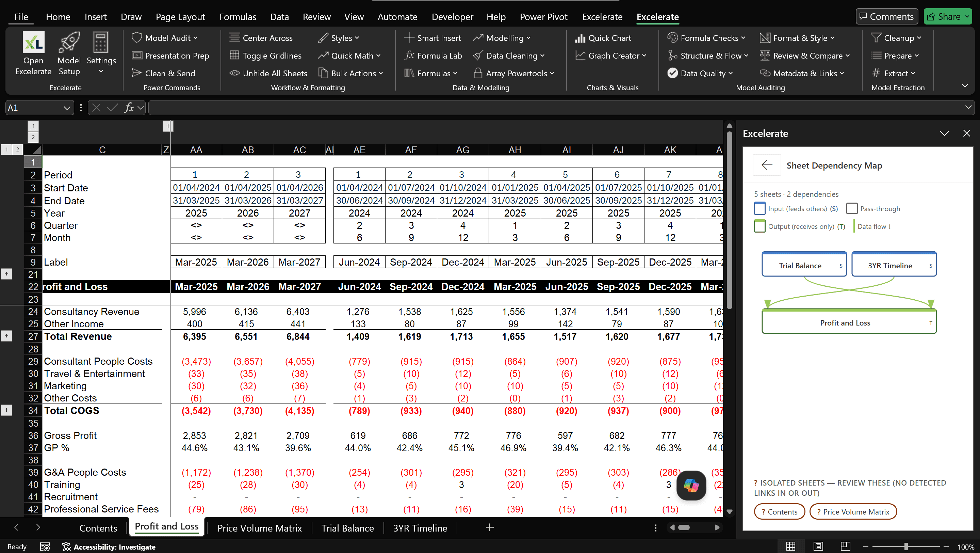Switch to Page Break Preview in status bar
The width and height of the screenshot is (980, 553).
(x=845, y=546)
